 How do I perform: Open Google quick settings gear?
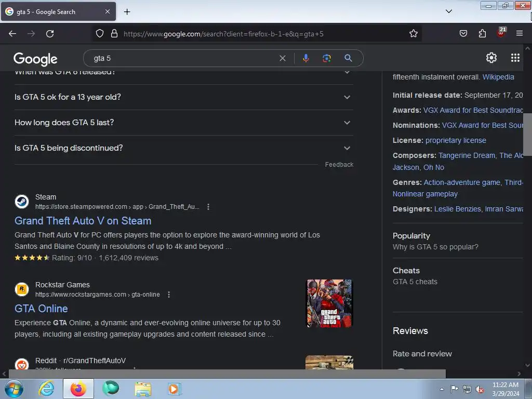click(x=491, y=58)
